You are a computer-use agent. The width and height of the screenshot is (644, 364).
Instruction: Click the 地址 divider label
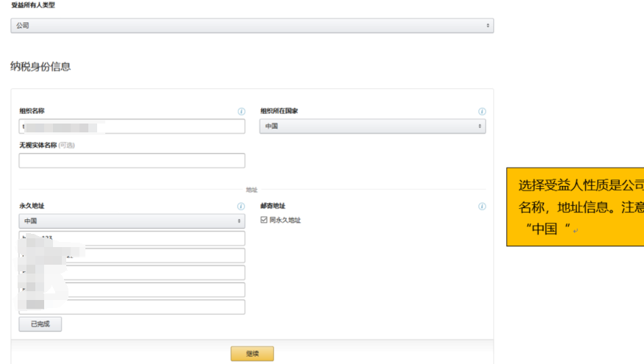pyautogui.click(x=252, y=190)
